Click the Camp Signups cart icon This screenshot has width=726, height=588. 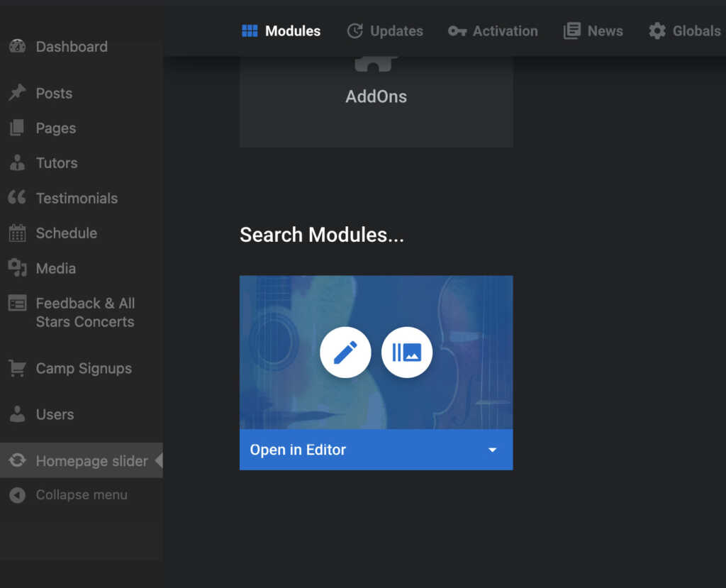click(18, 368)
